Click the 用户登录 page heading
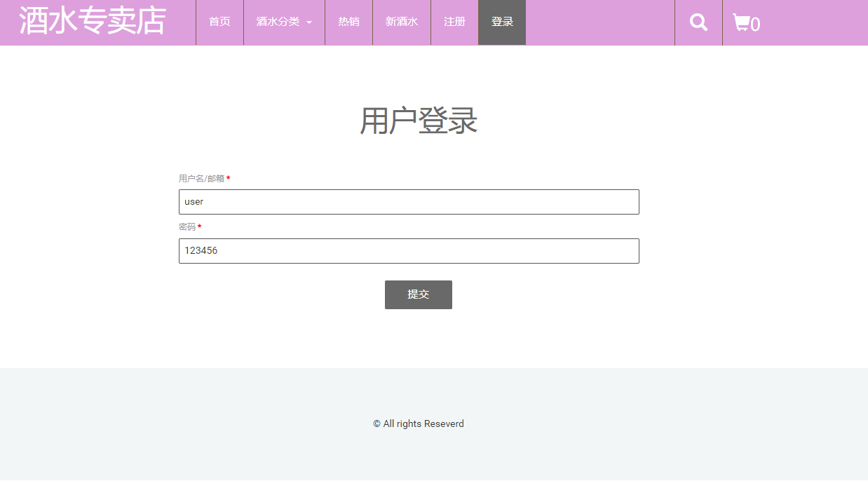This screenshot has height=495, width=868. (x=418, y=119)
